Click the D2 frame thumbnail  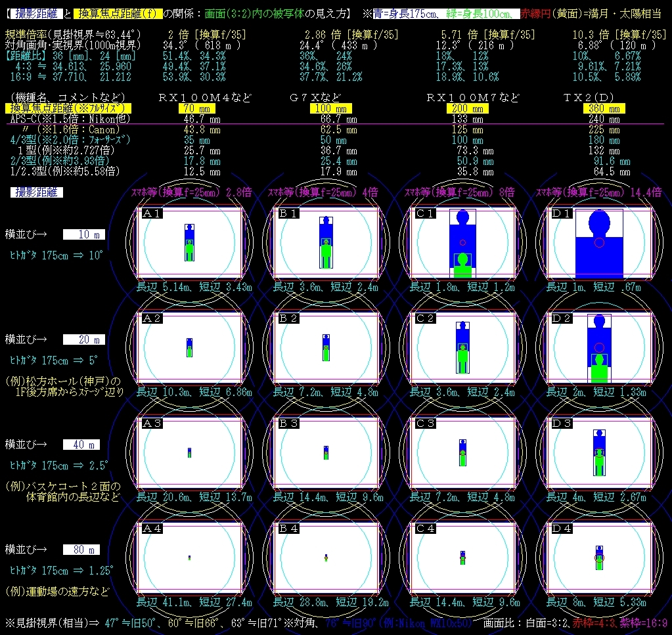point(599,347)
